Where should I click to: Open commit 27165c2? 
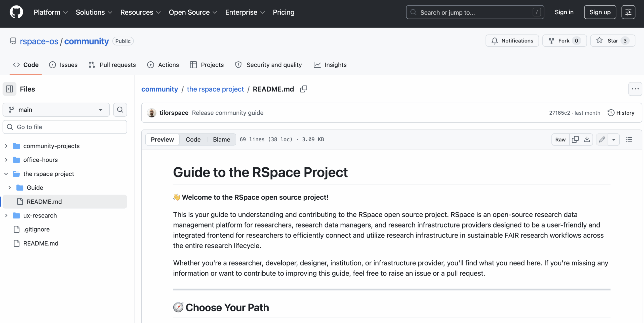point(559,113)
